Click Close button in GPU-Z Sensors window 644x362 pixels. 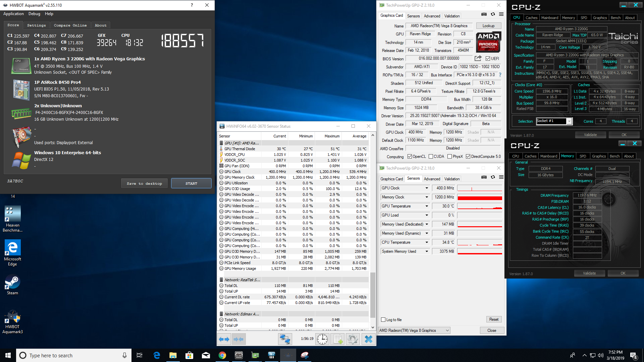[x=492, y=330]
